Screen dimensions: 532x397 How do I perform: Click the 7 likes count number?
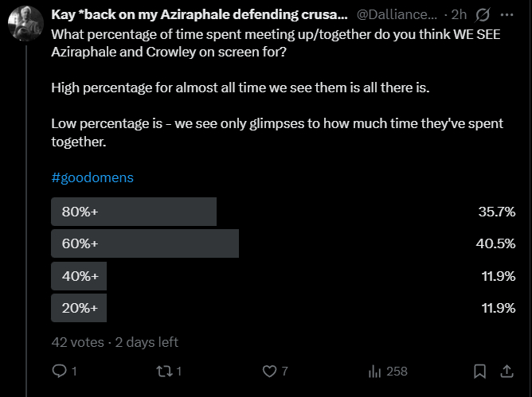284,371
